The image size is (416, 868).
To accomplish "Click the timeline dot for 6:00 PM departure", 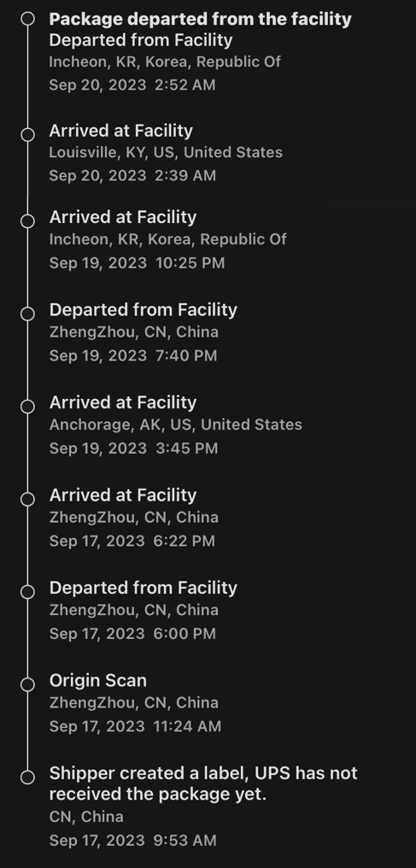I will pyautogui.click(x=27, y=591).
